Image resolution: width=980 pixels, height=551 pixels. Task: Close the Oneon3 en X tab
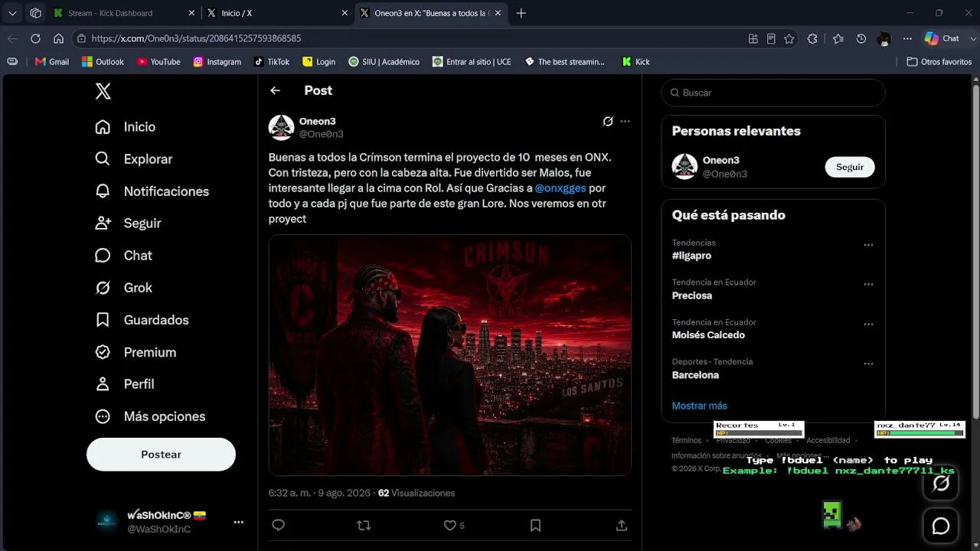[x=497, y=13]
